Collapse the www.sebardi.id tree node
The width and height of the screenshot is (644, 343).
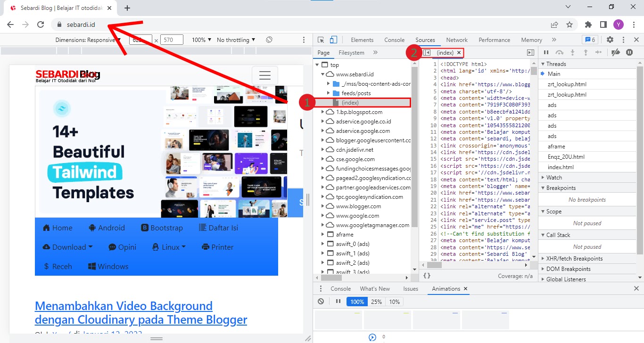[x=323, y=74]
